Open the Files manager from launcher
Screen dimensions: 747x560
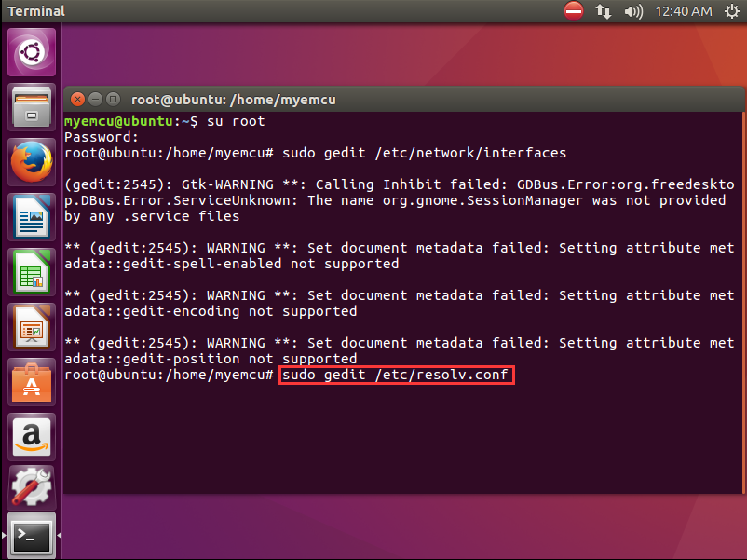pos(32,107)
